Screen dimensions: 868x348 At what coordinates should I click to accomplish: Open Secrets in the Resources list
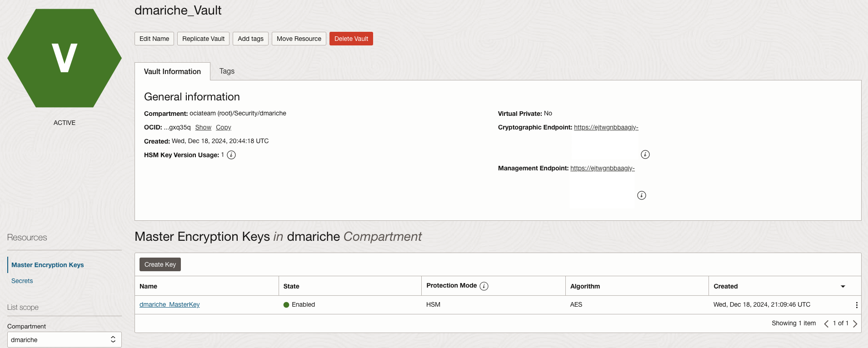coord(22,281)
